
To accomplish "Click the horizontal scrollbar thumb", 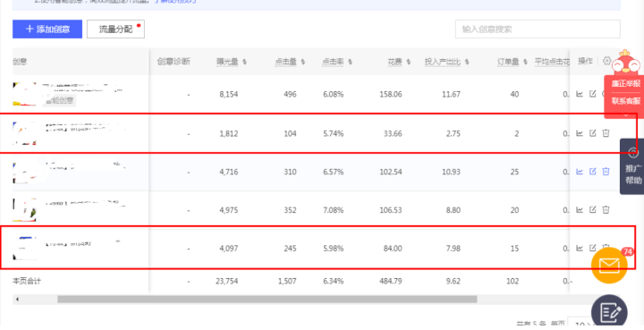I will (267, 300).
